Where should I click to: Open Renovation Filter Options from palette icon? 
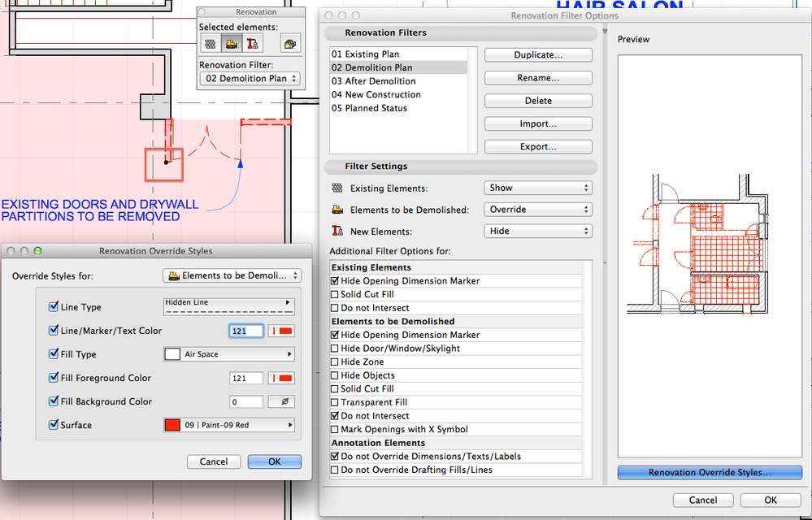[289, 44]
